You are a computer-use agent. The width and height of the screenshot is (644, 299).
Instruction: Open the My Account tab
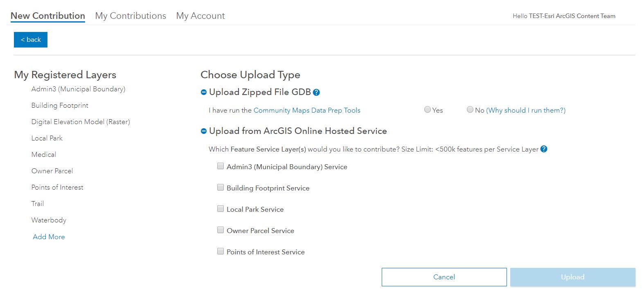[200, 16]
